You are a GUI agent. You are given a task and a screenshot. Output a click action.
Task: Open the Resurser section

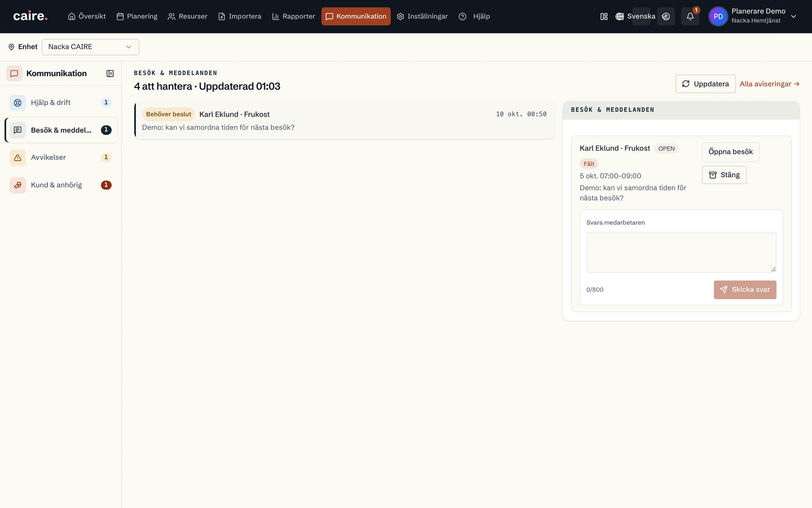tap(187, 16)
